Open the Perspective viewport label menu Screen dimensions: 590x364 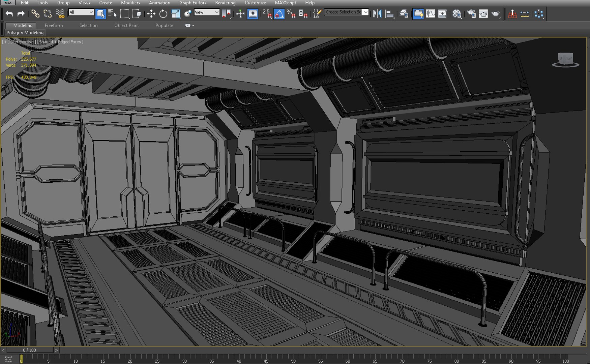click(23, 42)
